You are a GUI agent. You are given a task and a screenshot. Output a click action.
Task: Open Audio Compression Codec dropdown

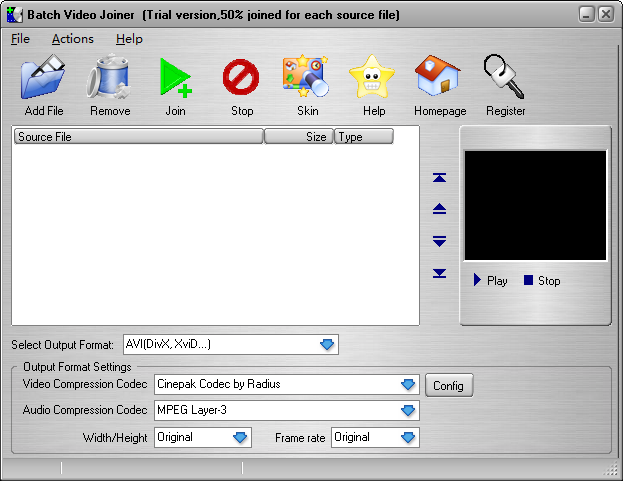click(x=408, y=410)
